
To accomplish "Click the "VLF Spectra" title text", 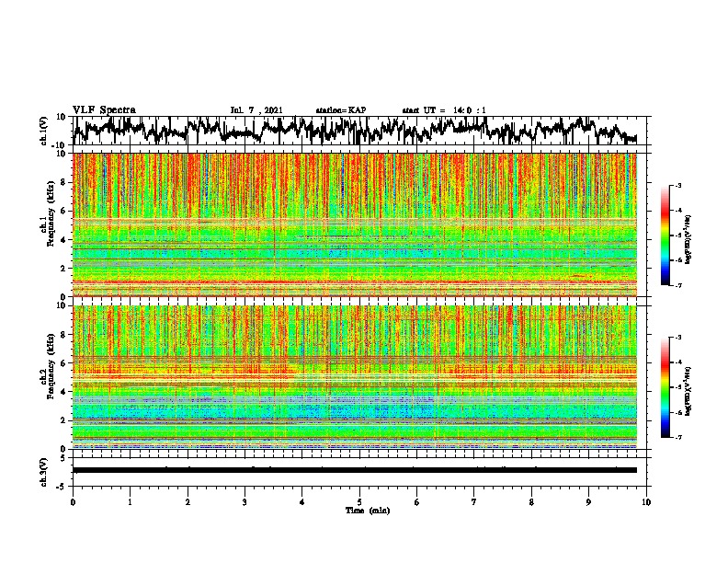I will (104, 109).
